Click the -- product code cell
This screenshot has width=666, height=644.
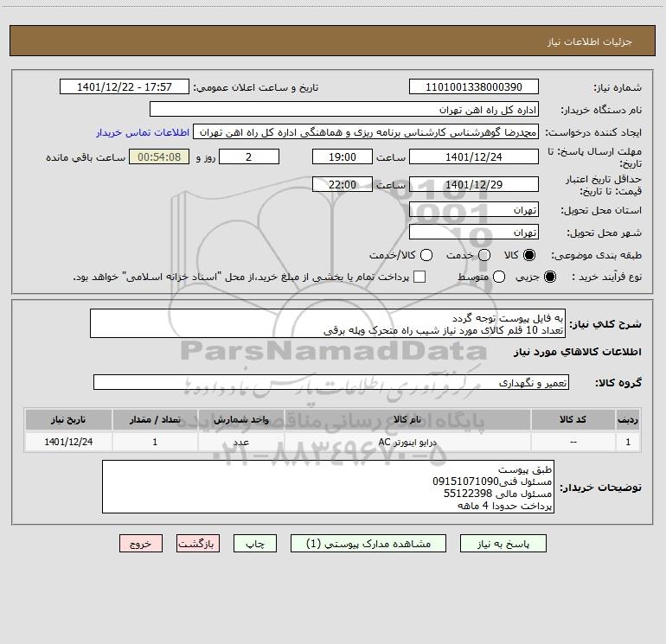click(573, 442)
